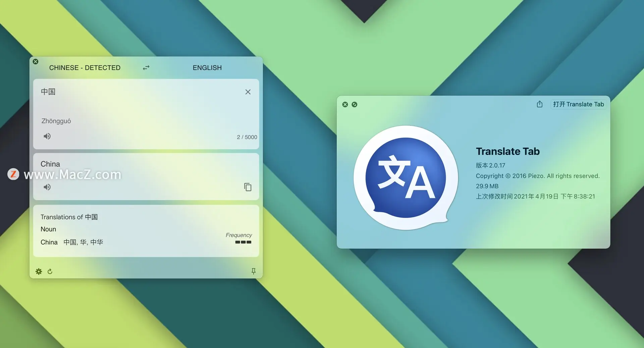This screenshot has width=644, height=348.
Task: Click the share icon in the info window
Action: (x=539, y=104)
